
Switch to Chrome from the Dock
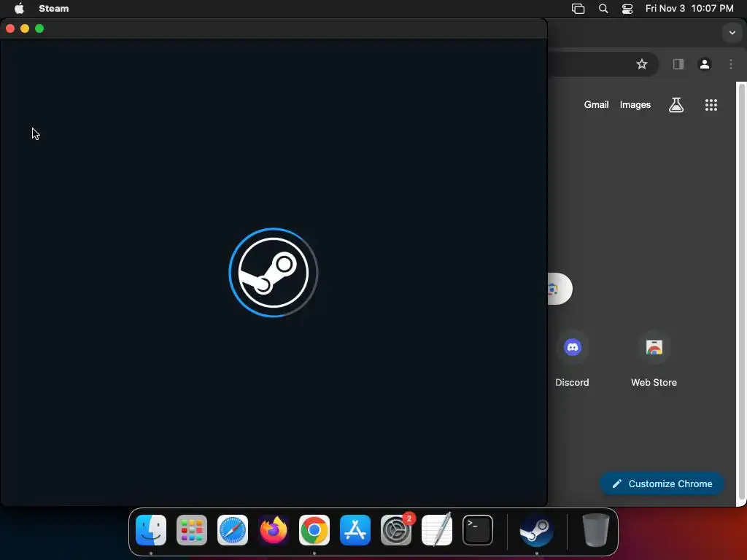(x=314, y=530)
